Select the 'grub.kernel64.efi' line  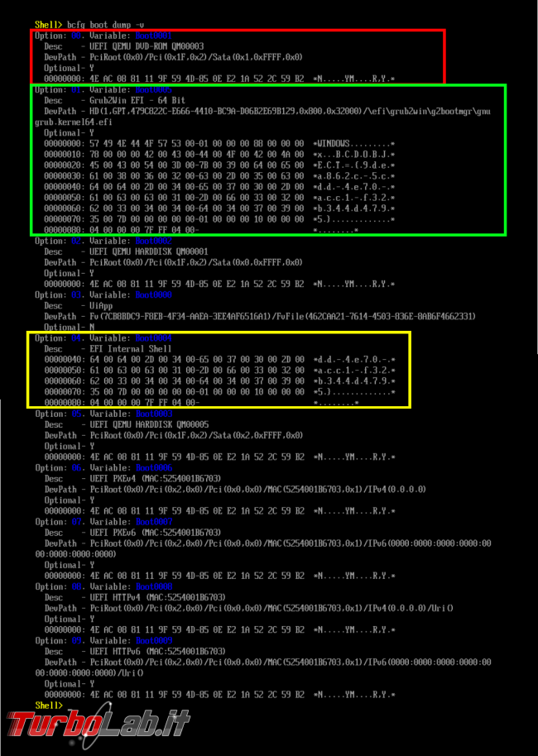(x=74, y=122)
